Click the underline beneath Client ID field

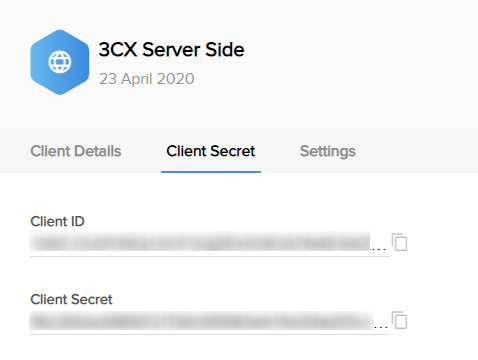pos(210,256)
